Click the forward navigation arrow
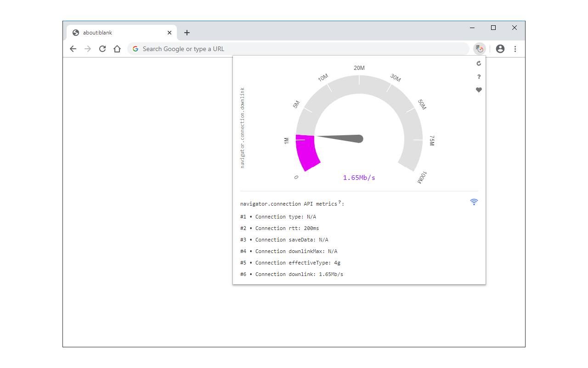This screenshot has width=588, height=368. coord(88,49)
